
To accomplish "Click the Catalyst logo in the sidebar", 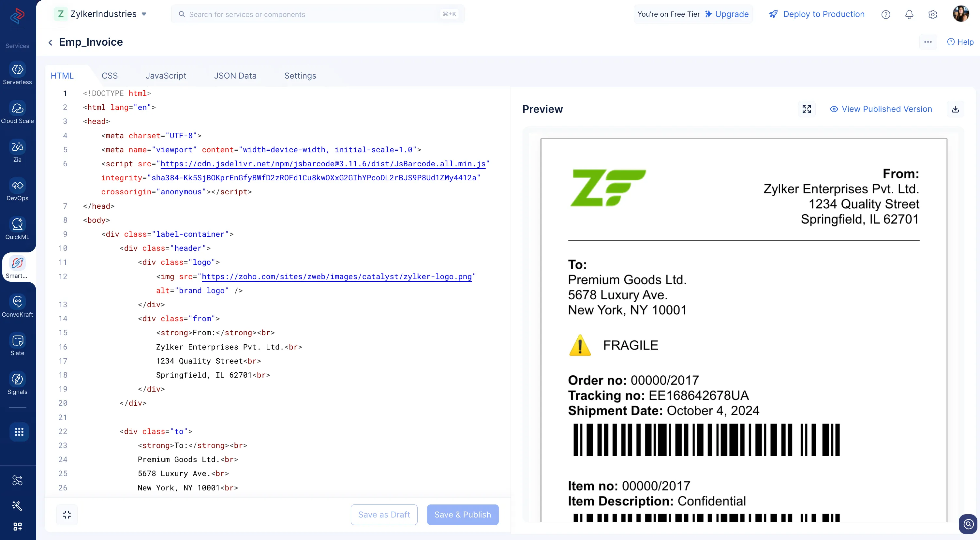I will tap(17, 16).
